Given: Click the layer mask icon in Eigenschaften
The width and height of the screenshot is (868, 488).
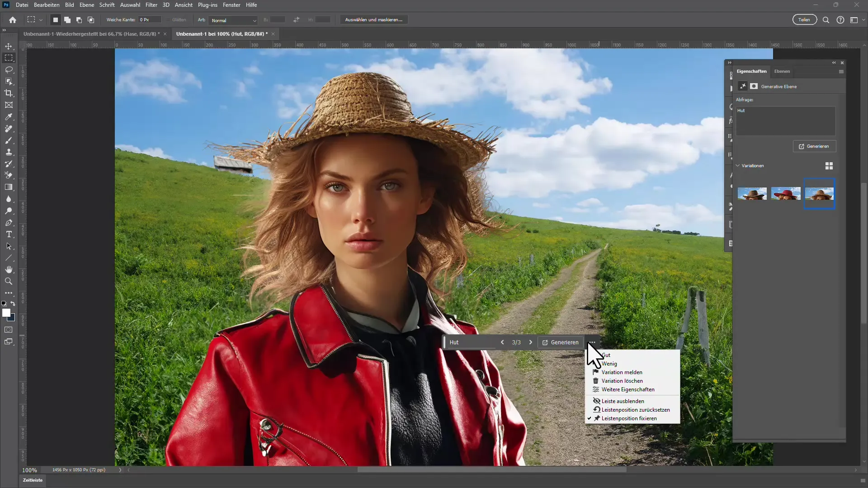Looking at the screenshot, I should pos(754,86).
